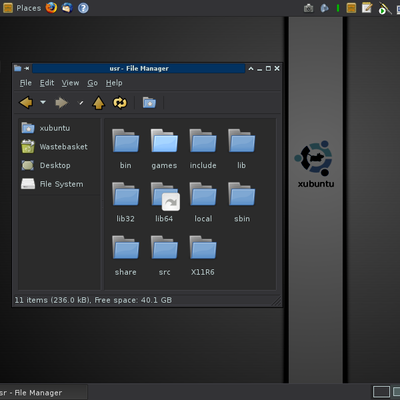Screen dimensions: 400x400
Task: Click the camera screenshot icon in panel
Action: tap(308, 8)
